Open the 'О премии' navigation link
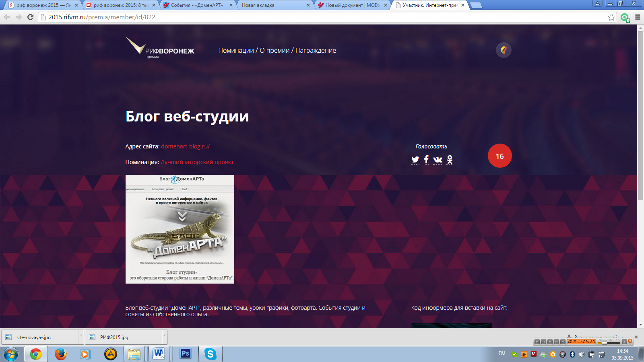This screenshot has height=362, width=644. [275, 50]
